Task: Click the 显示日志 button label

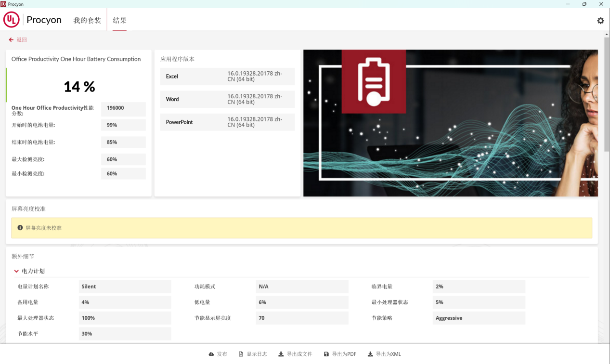Action: click(x=257, y=354)
